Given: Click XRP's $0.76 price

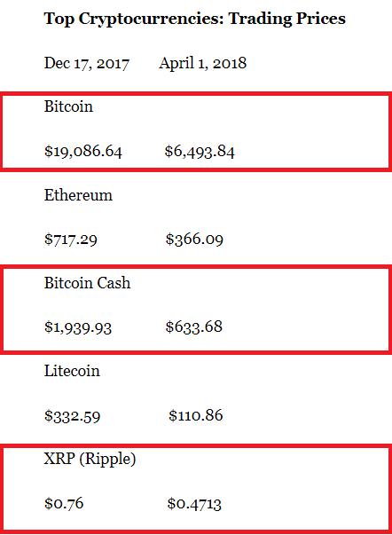Looking at the screenshot, I should pos(64,504).
